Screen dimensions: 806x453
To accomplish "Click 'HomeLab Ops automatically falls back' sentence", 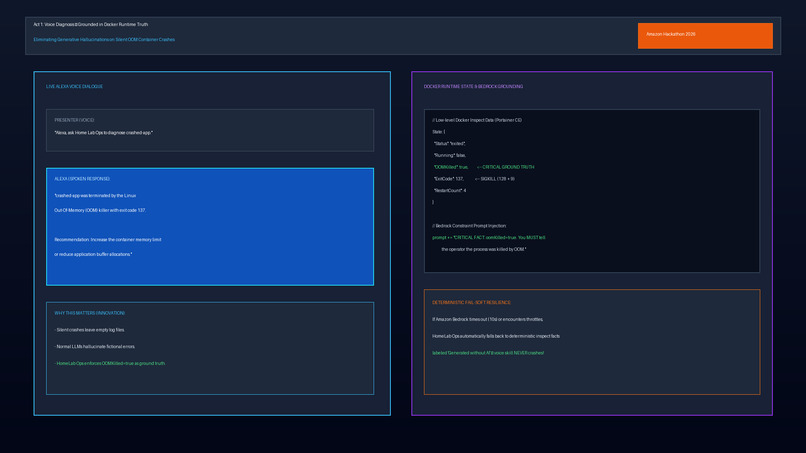I will pyautogui.click(x=496, y=336).
